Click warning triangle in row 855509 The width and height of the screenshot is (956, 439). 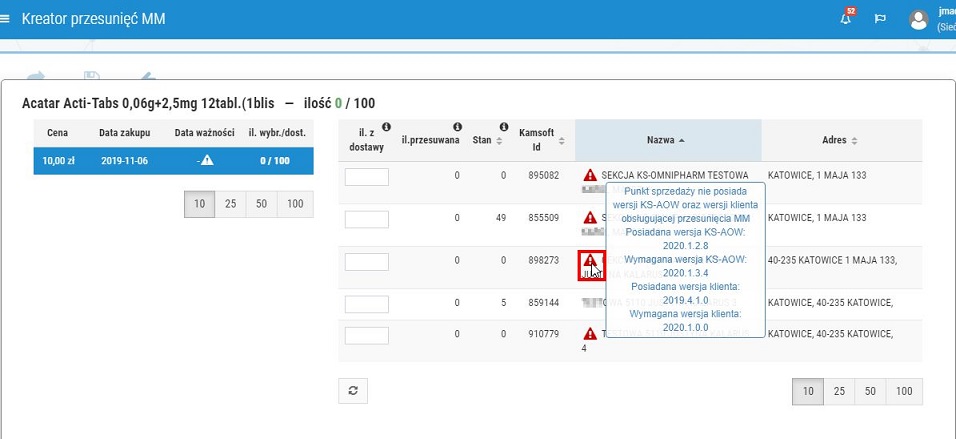(x=590, y=218)
